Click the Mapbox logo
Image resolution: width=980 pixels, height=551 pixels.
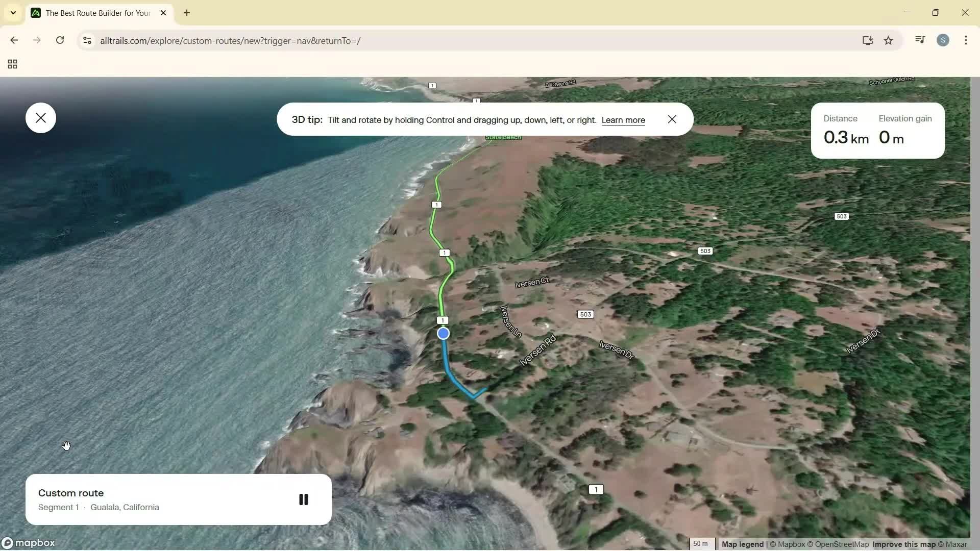(29, 543)
